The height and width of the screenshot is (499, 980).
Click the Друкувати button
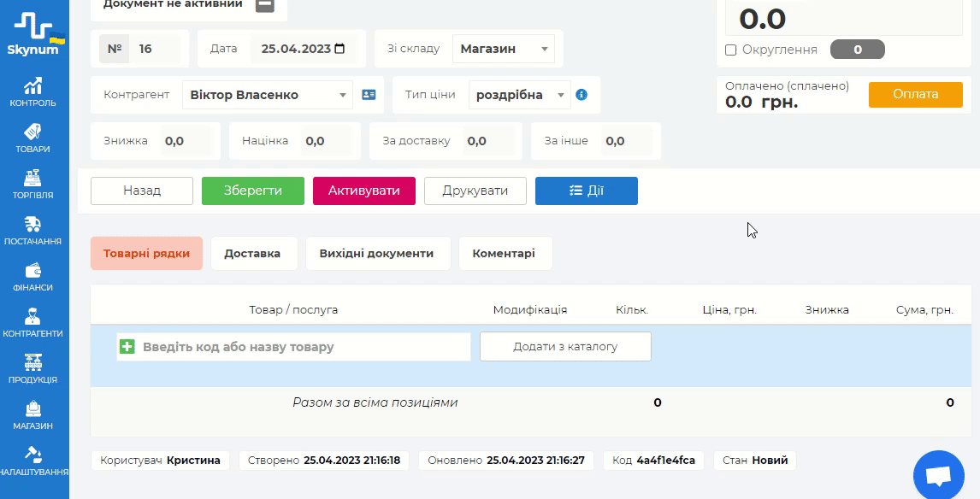click(x=475, y=191)
